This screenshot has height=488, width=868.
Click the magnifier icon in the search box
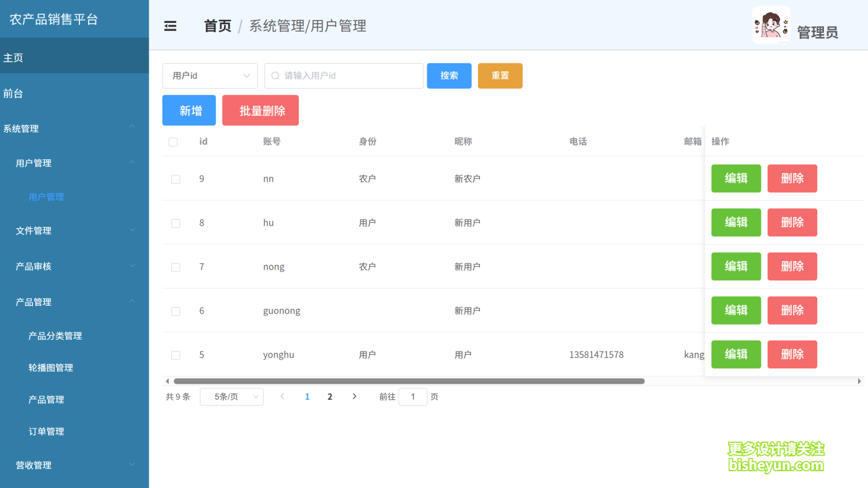tap(275, 75)
